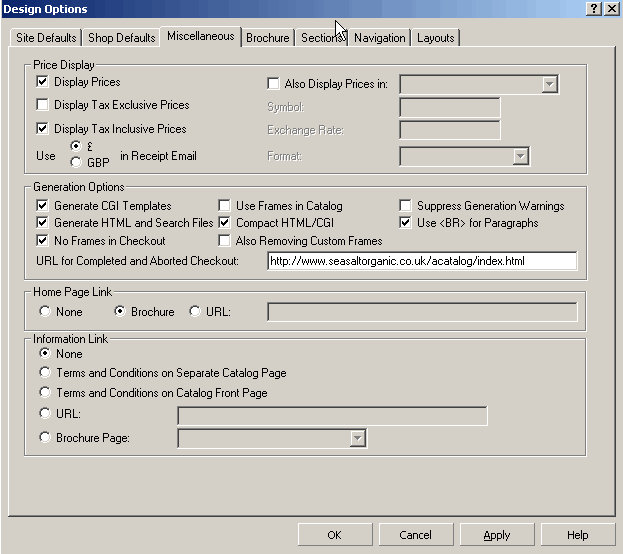Click the title bar help question mark icon
623x554 pixels.
(594, 9)
